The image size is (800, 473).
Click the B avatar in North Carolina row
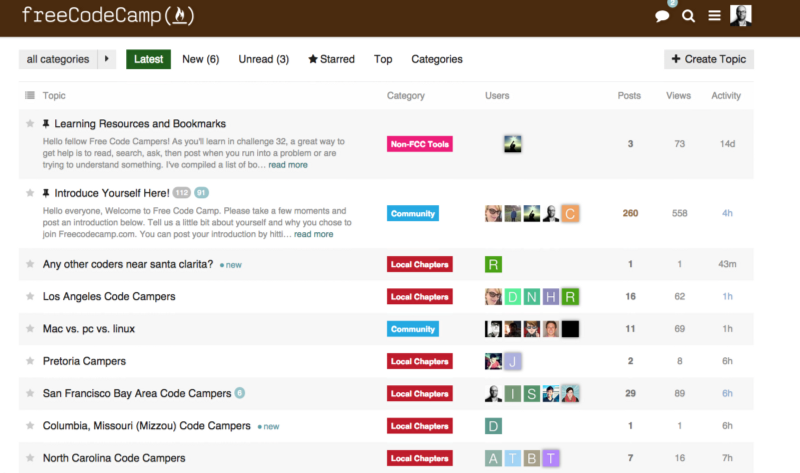tap(532, 458)
